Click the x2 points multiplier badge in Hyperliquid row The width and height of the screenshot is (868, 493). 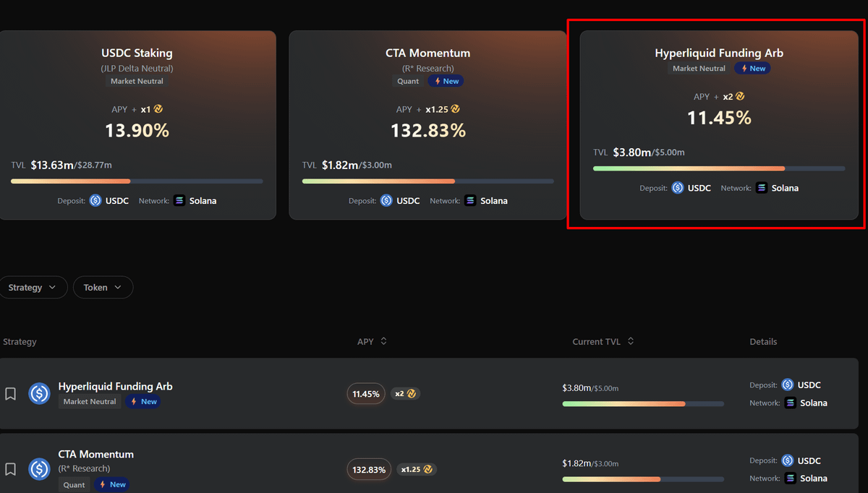click(x=406, y=394)
